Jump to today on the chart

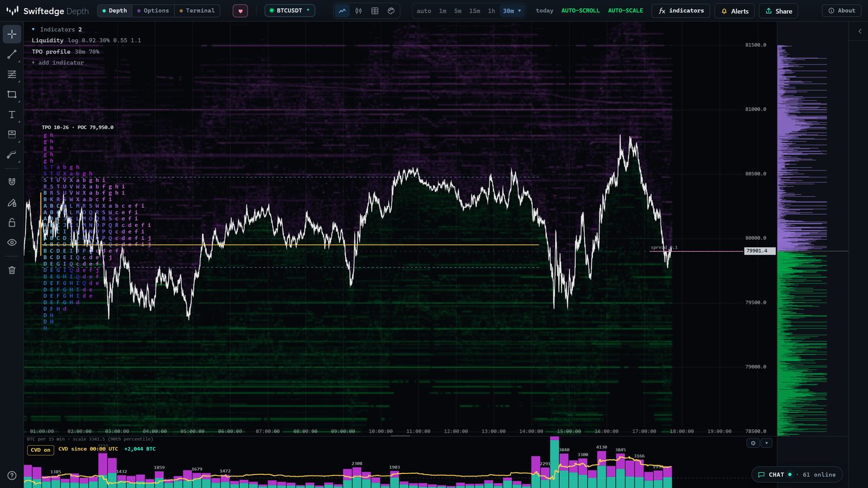point(544,11)
